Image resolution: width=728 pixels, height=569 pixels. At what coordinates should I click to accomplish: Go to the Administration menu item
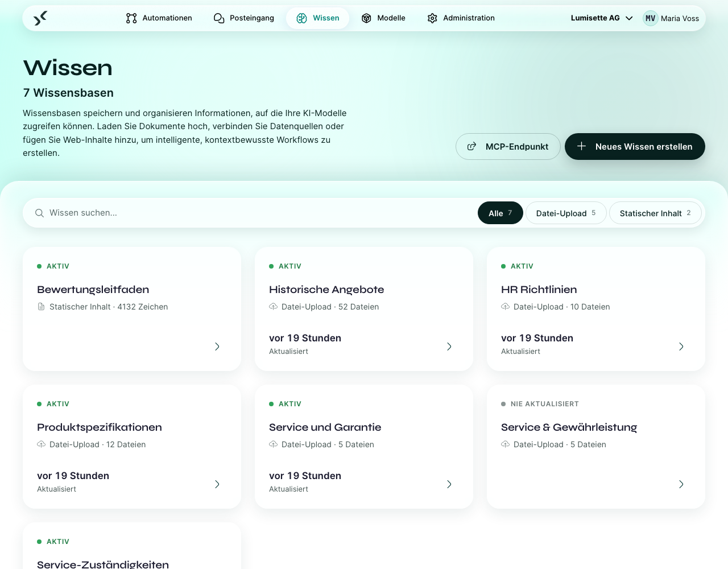pos(461,18)
